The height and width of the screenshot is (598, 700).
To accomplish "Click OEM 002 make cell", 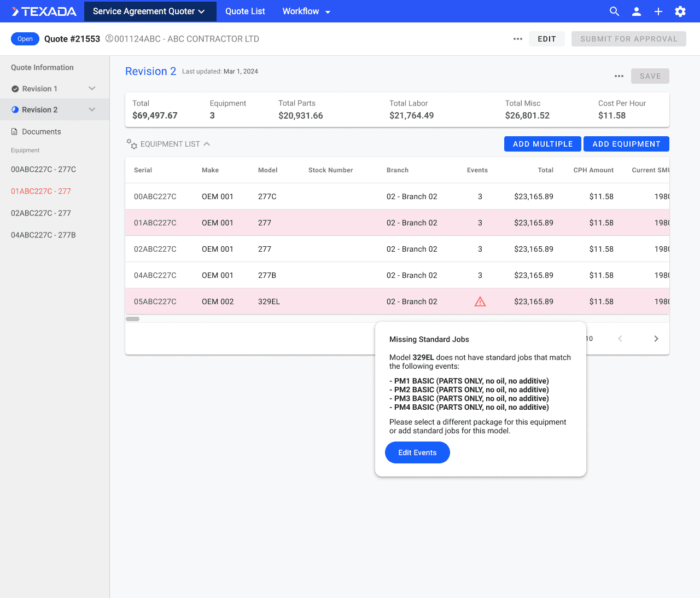I will tap(218, 301).
